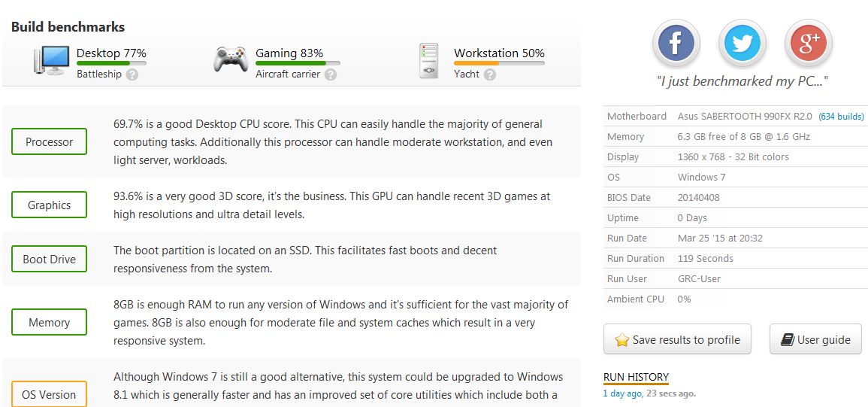Share results via the Facebook icon

[676, 43]
